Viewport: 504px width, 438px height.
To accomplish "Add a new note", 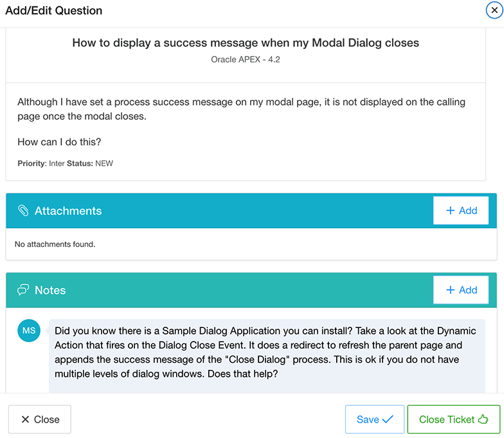I will click(x=461, y=289).
